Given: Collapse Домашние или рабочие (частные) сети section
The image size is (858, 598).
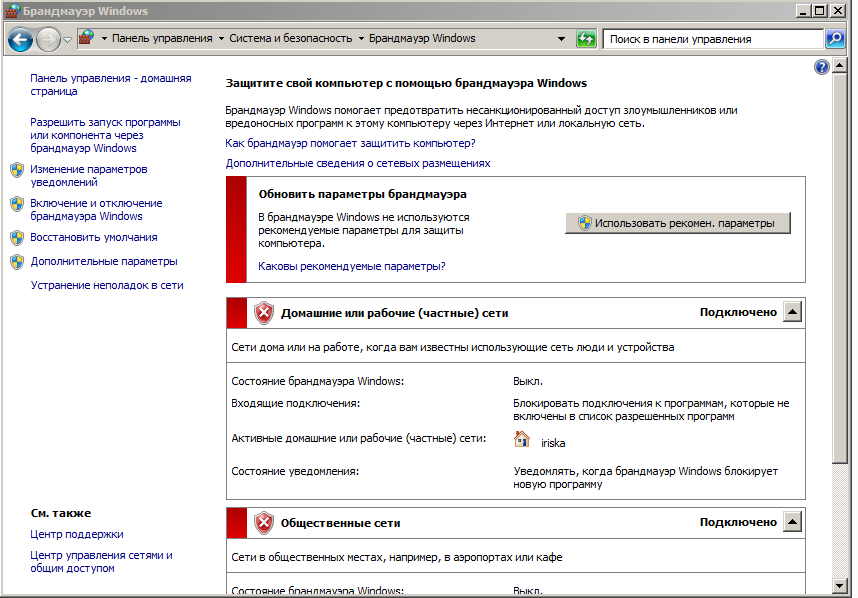Looking at the screenshot, I should pyautogui.click(x=792, y=312).
